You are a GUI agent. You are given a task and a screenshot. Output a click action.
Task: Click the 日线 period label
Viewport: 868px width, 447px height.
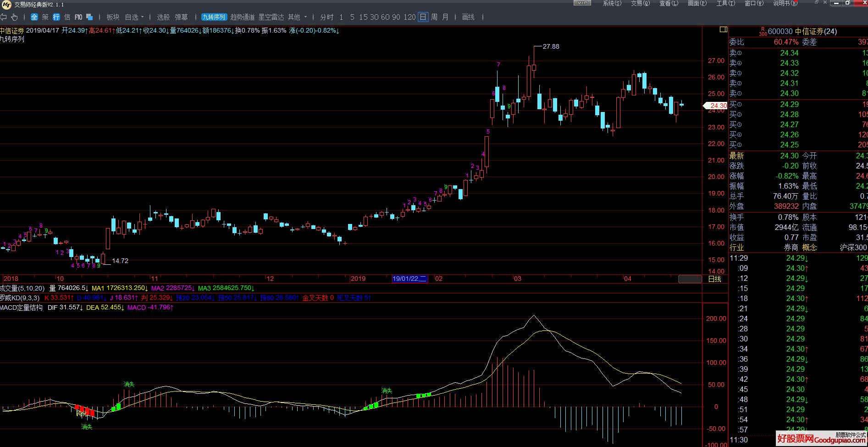[715, 279]
